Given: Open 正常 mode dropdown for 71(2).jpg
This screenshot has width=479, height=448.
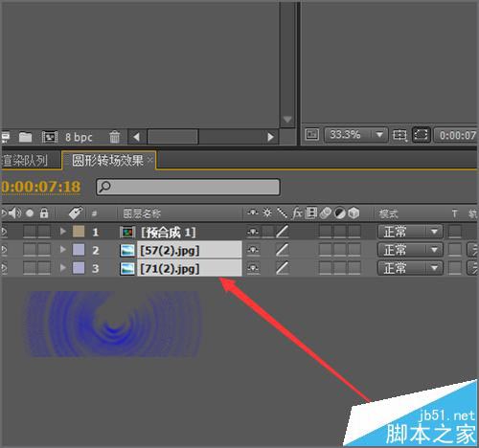Looking at the screenshot, I should coord(410,268).
